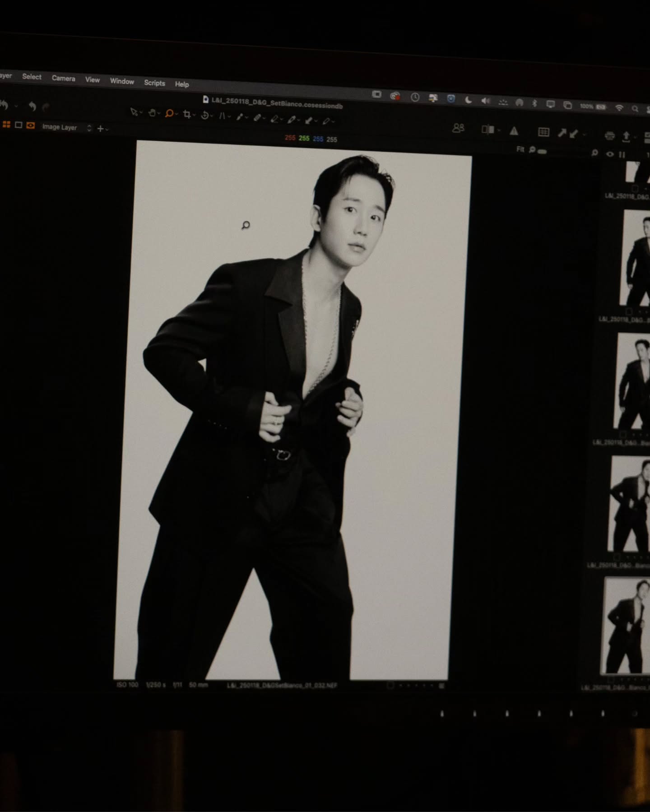Open the Scripts menu
The width and height of the screenshot is (650, 812).
click(x=154, y=83)
